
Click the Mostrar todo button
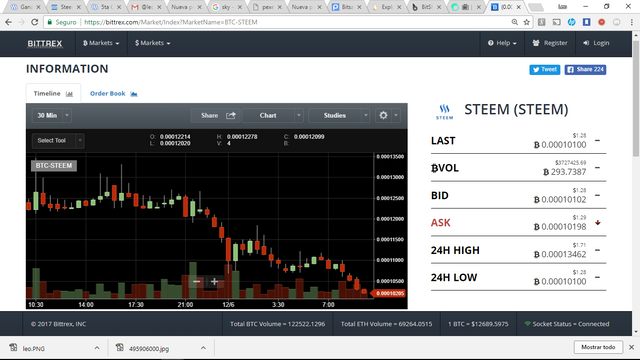click(598, 347)
